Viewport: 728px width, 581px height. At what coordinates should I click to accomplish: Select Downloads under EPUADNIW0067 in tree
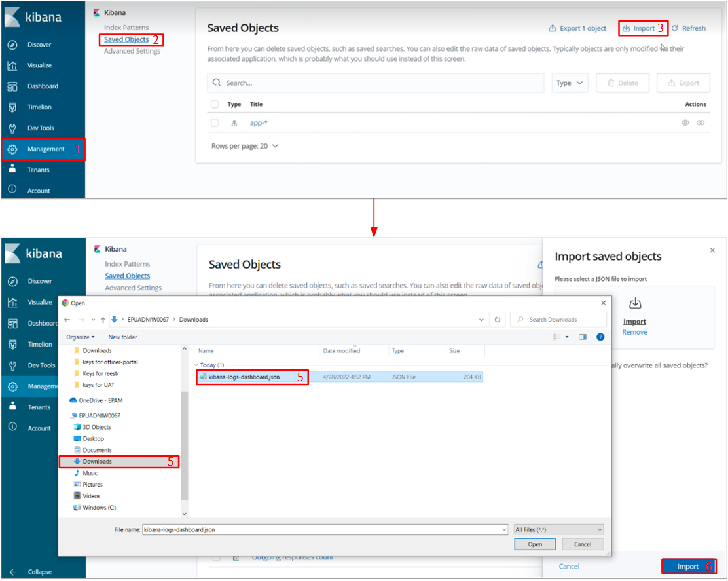(x=97, y=462)
